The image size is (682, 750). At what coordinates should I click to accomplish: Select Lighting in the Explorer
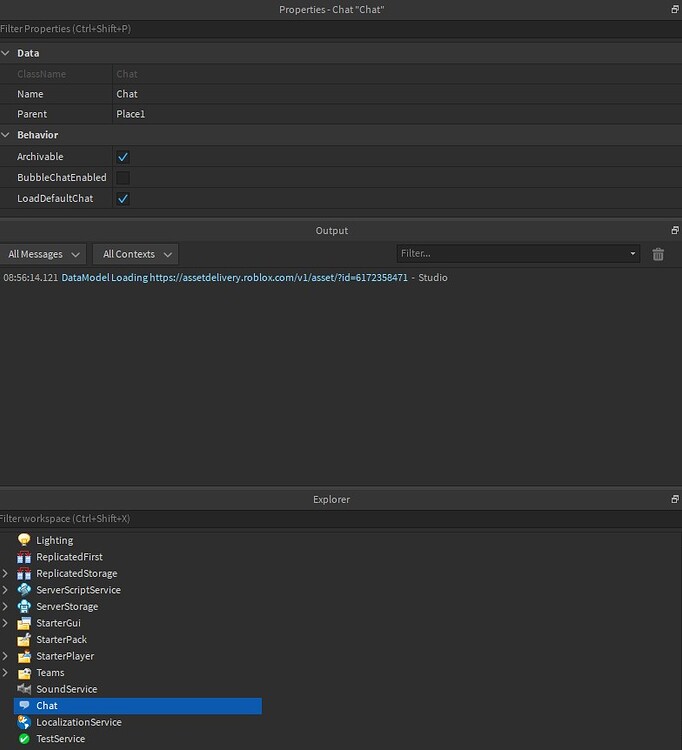tap(55, 540)
